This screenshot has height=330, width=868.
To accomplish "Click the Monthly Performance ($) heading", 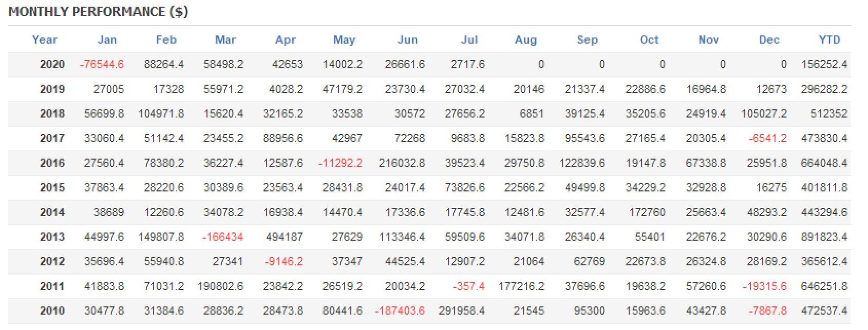I will pyautogui.click(x=98, y=12).
